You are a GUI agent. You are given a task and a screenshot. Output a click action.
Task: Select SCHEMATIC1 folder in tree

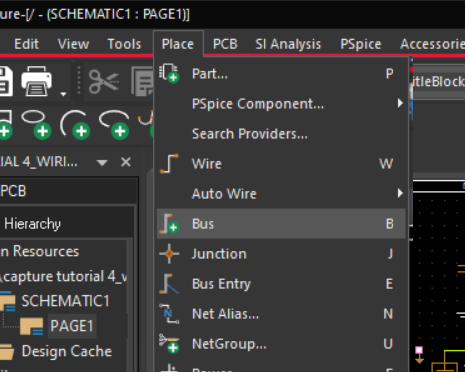(x=66, y=301)
